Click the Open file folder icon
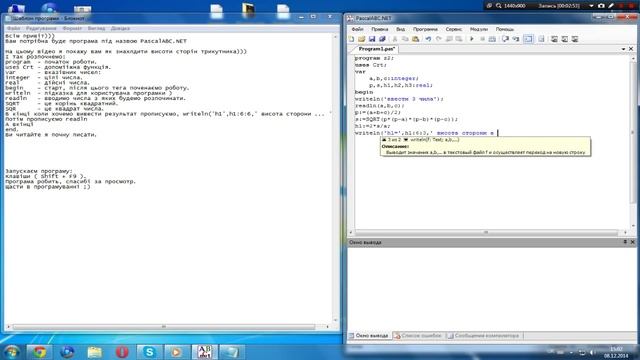The height and width of the screenshot is (360, 640). (362, 39)
